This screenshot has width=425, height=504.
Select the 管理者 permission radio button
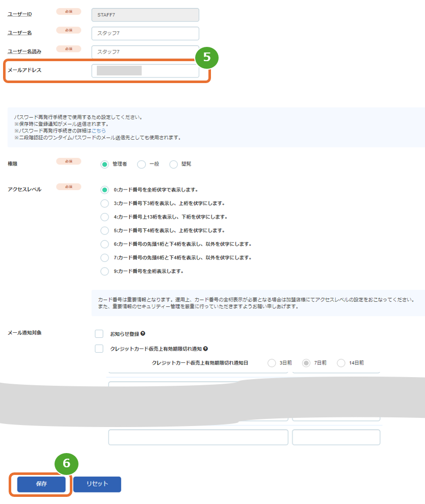pyautogui.click(x=104, y=165)
